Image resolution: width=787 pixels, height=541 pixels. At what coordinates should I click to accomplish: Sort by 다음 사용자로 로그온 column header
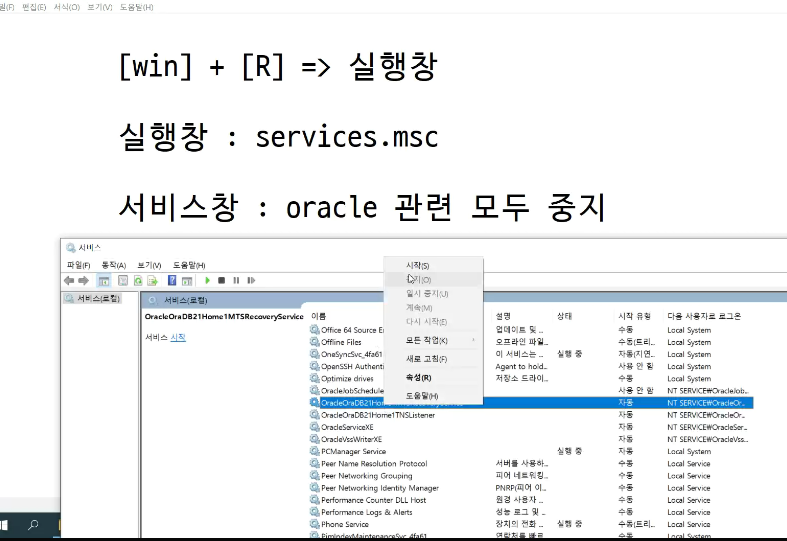[x=704, y=316]
